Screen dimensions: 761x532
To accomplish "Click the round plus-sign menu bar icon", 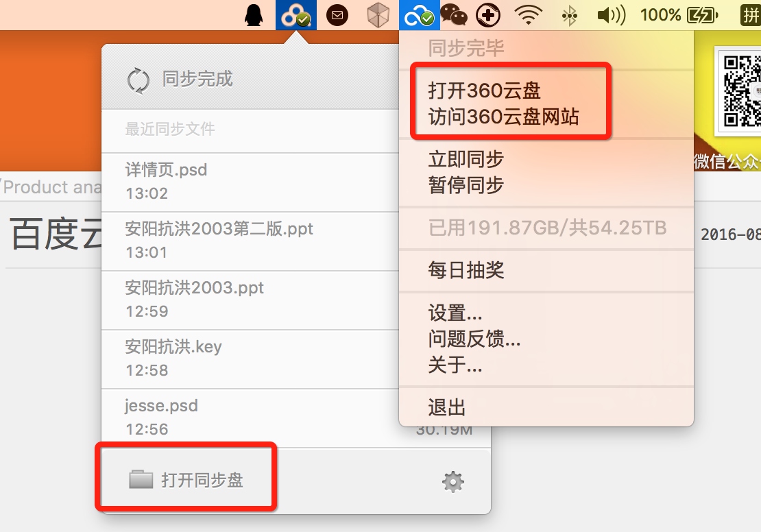I will pyautogui.click(x=488, y=16).
